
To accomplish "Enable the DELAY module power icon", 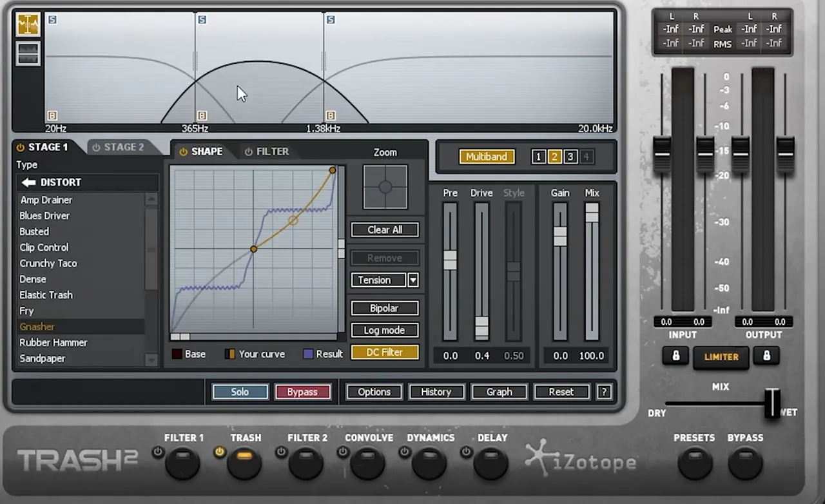I will 467,452.
